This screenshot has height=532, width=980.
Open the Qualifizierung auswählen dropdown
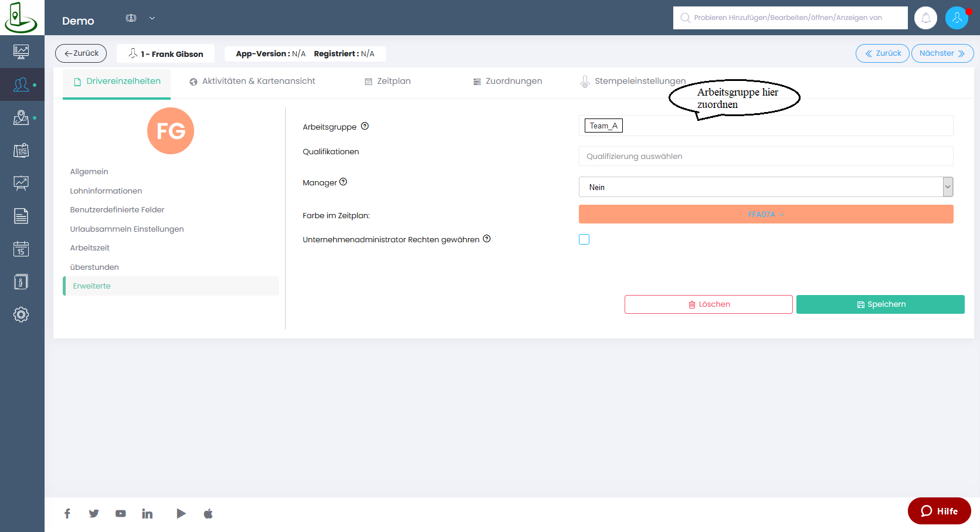pos(766,156)
